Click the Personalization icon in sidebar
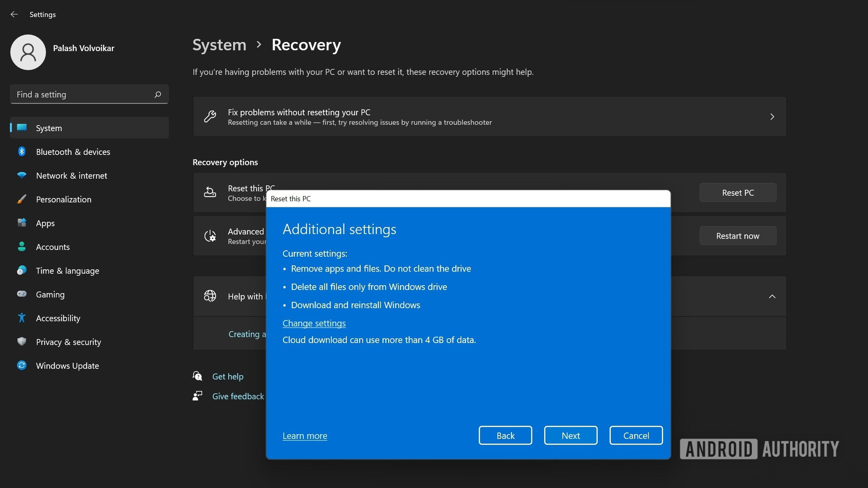 tap(21, 199)
